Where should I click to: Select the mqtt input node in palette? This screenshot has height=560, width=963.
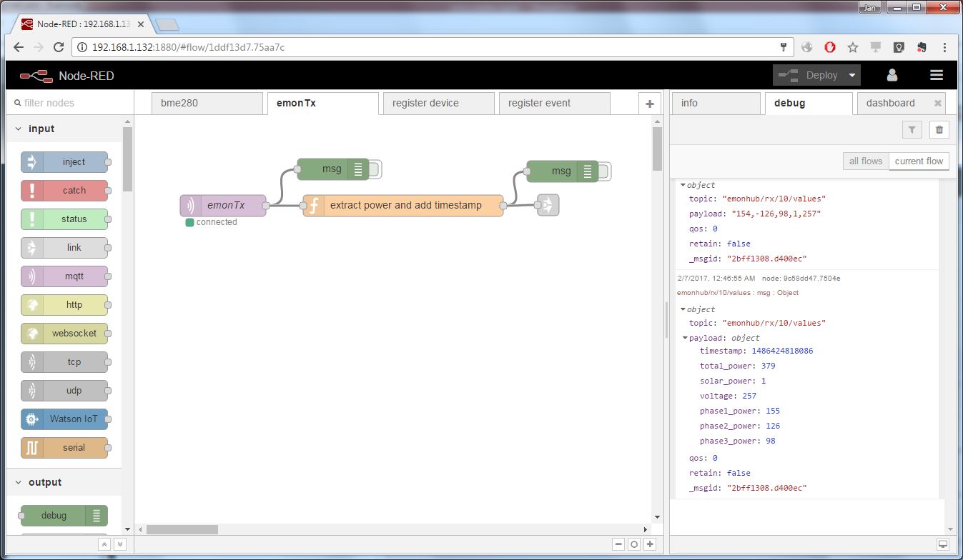tap(64, 276)
